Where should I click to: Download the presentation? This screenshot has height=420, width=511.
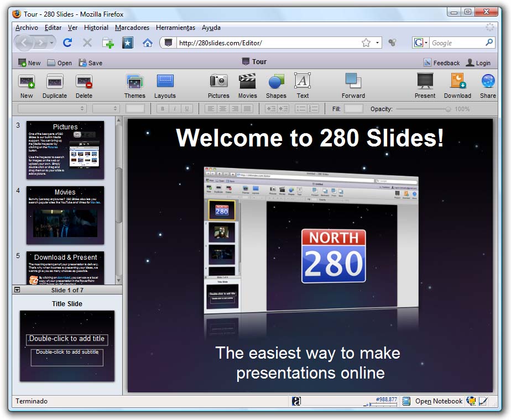pyautogui.click(x=457, y=86)
